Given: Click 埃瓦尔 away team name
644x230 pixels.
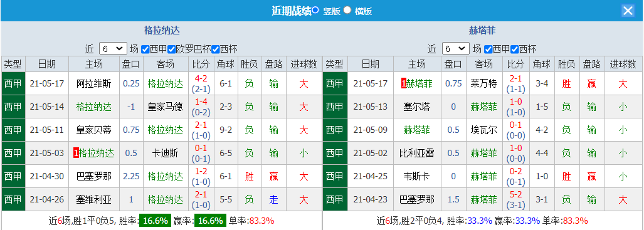Looking at the screenshot, I should (484, 130).
